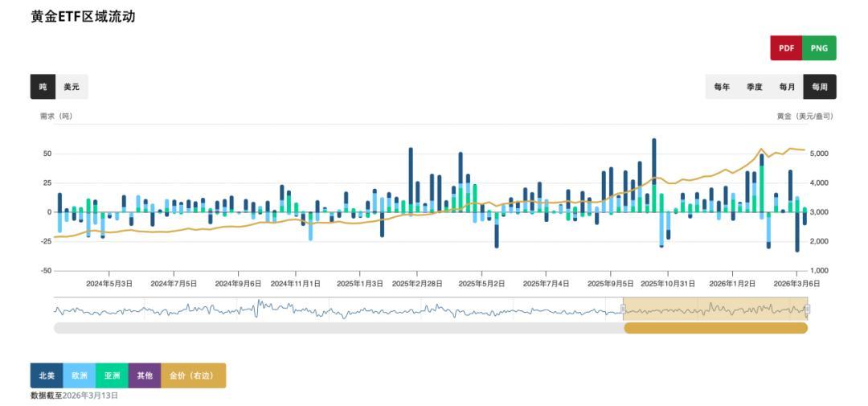Toggle the 金价（右边） gold price line
This screenshot has width=868, height=406.
tap(193, 375)
